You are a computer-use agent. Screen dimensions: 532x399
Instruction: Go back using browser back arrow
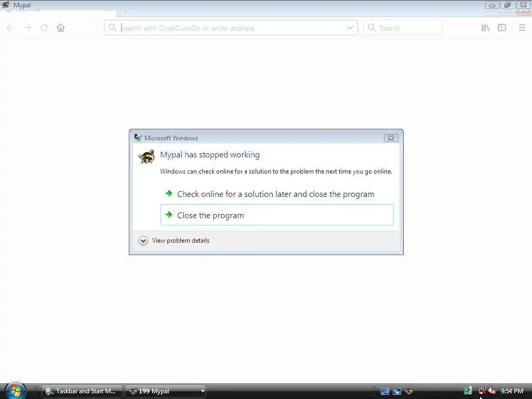click(10, 28)
